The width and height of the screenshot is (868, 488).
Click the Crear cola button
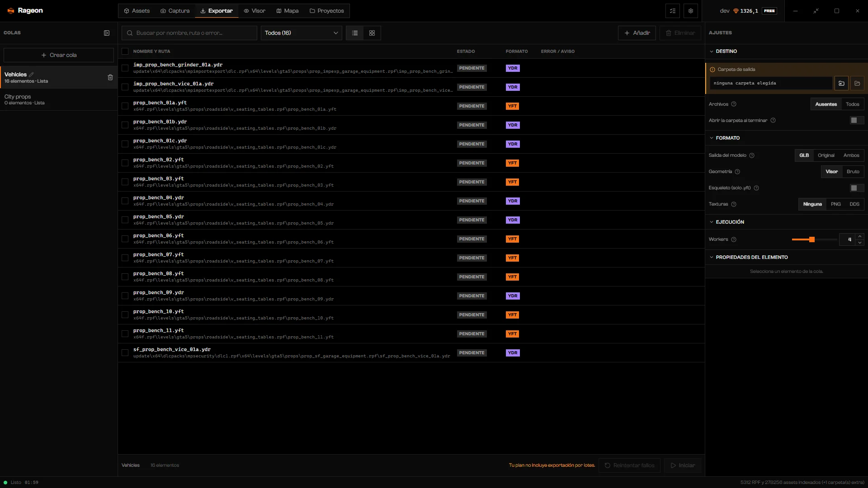tap(59, 55)
